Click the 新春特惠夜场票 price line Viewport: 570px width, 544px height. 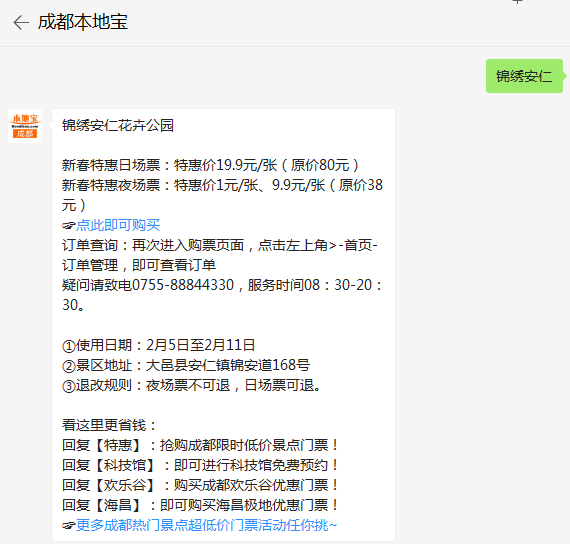point(222,195)
